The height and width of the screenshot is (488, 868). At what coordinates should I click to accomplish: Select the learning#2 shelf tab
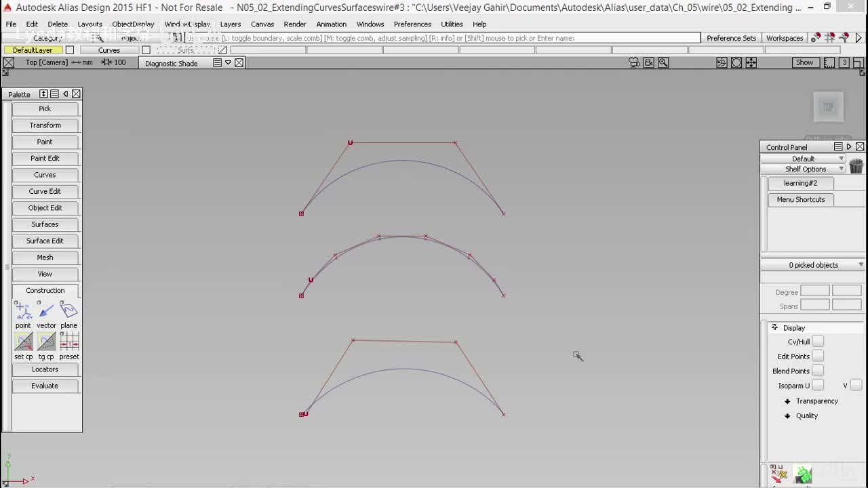click(x=801, y=183)
